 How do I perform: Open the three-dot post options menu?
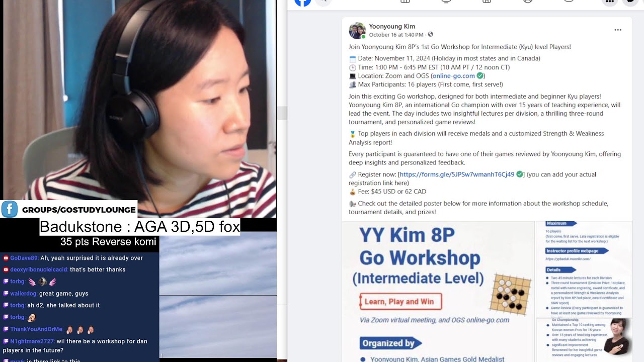(x=618, y=30)
